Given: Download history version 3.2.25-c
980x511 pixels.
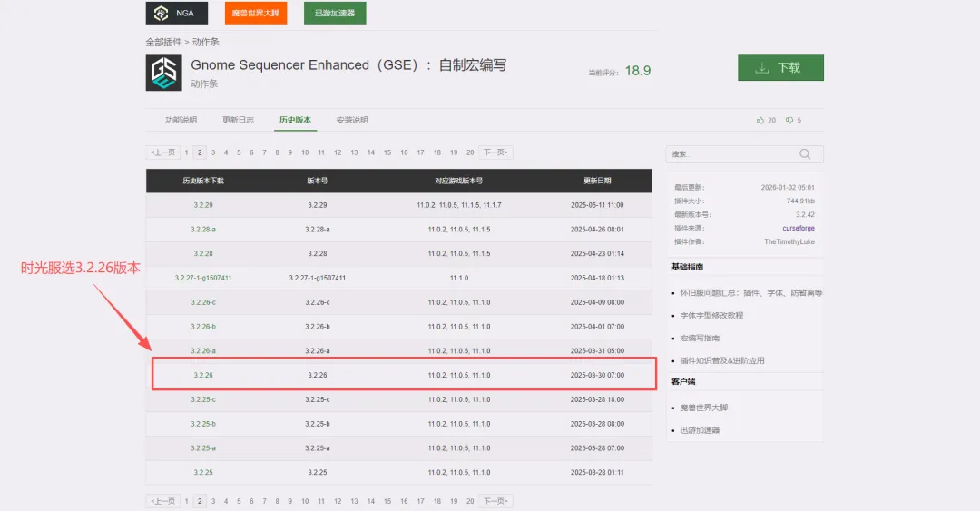Looking at the screenshot, I should [x=203, y=399].
